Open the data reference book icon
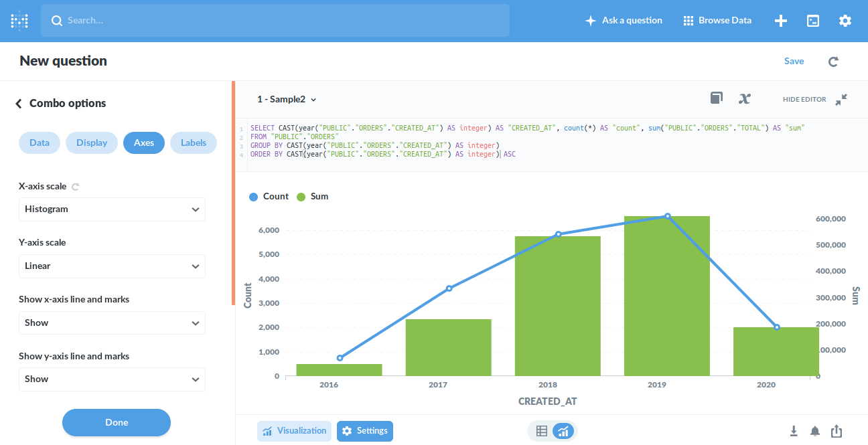The height and width of the screenshot is (445, 868). coord(717,98)
